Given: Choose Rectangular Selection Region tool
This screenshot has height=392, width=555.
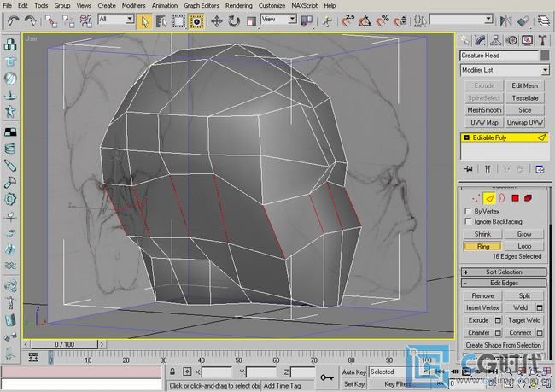Looking at the screenshot, I should click(178, 21).
